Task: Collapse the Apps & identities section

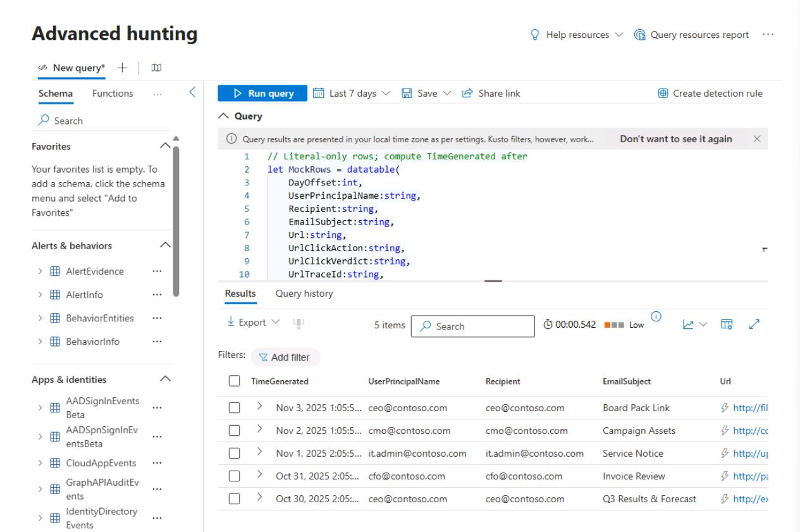Action: [165, 380]
